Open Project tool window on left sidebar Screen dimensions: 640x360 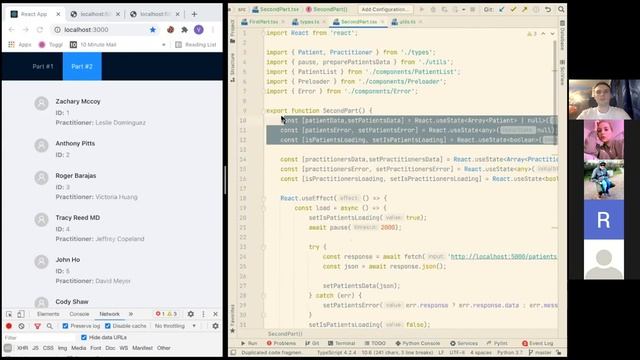tap(232, 31)
